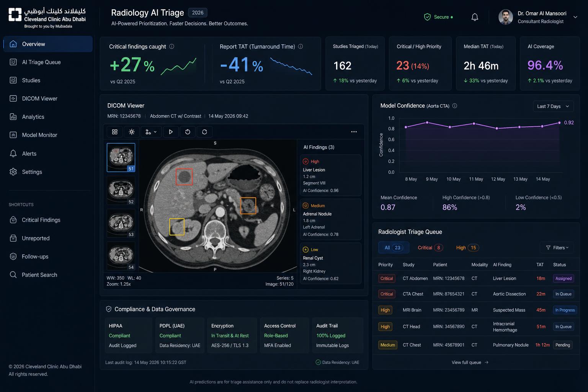Click the Model Monitor sidebar icon
This screenshot has height=392, width=588.
point(13,135)
